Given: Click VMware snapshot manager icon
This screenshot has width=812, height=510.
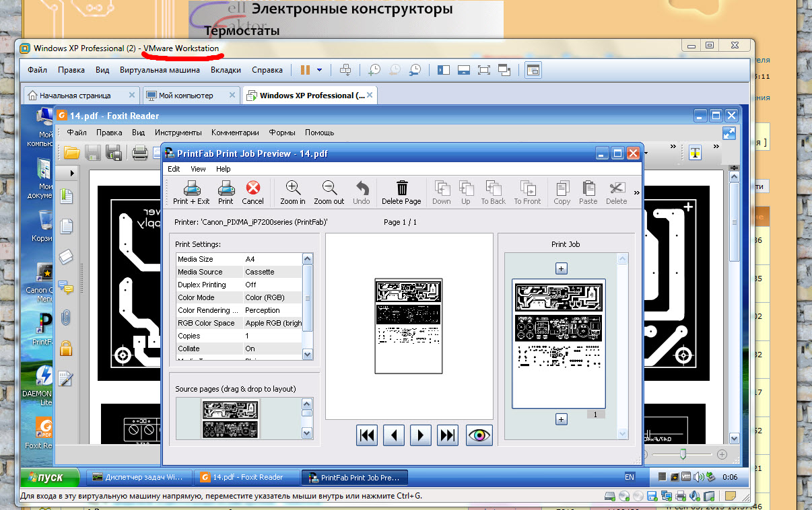Looking at the screenshot, I should tap(415, 70).
